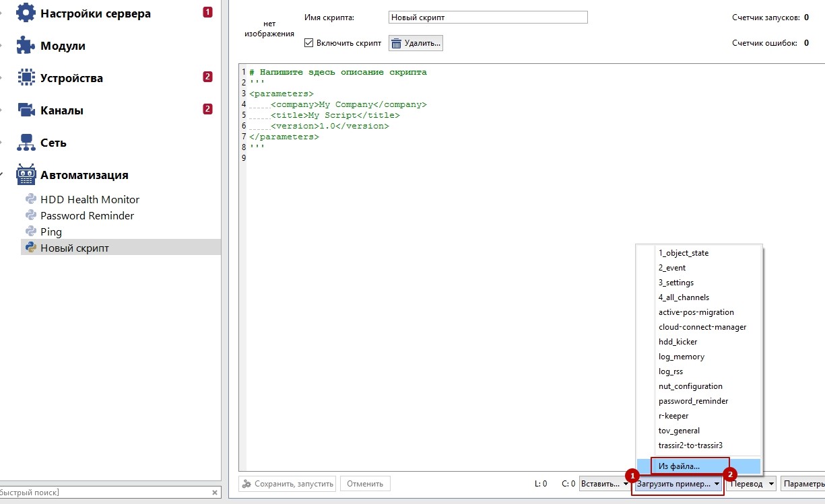
Task: Click the Network icon
Action: (x=26, y=143)
